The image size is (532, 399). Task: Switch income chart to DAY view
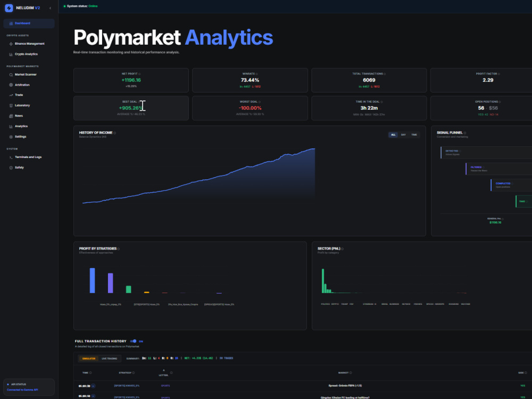(x=403, y=135)
